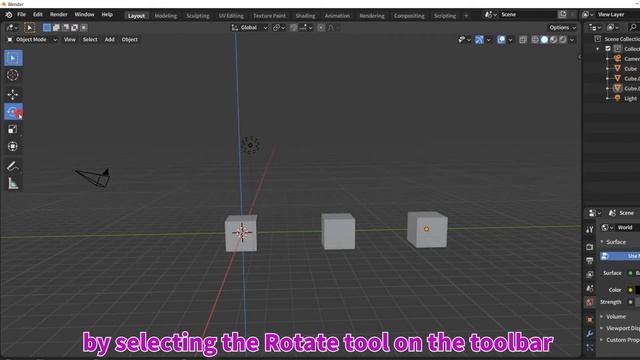
Task: Open the View Layer properties tab
Action: [x=589, y=275]
